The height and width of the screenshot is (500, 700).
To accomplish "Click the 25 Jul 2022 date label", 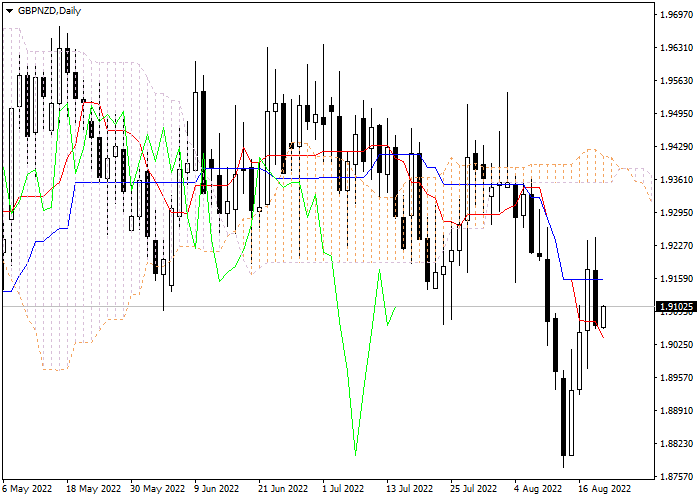I will point(474,489).
